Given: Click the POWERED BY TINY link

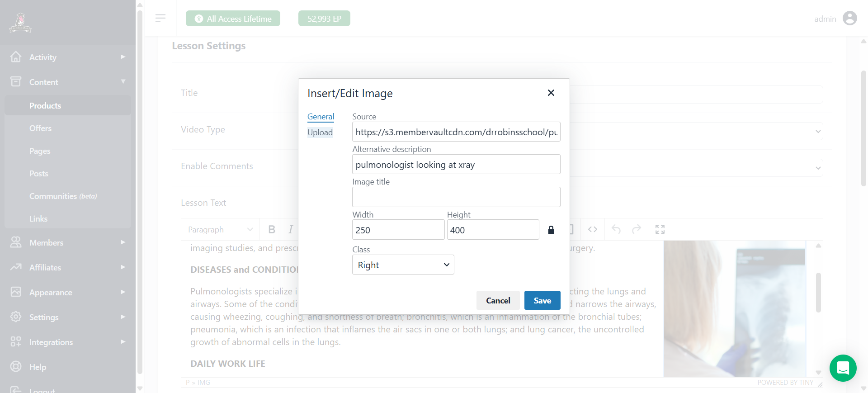Looking at the screenshot, I should coord(785,383).
